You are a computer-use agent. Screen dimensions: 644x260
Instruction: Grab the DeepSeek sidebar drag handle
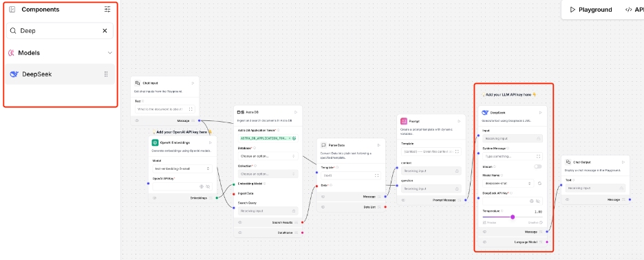pyautogui.click(x=106, y=74)
